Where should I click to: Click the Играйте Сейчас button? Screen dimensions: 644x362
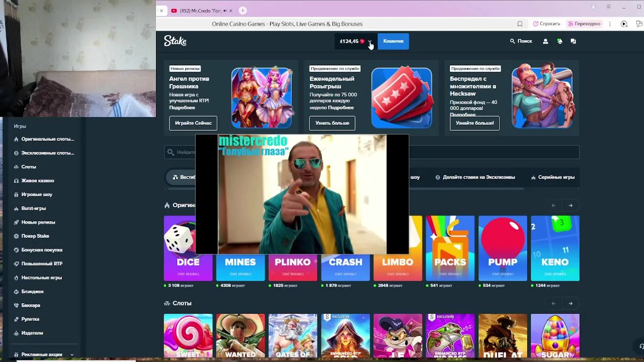point(193,123)
